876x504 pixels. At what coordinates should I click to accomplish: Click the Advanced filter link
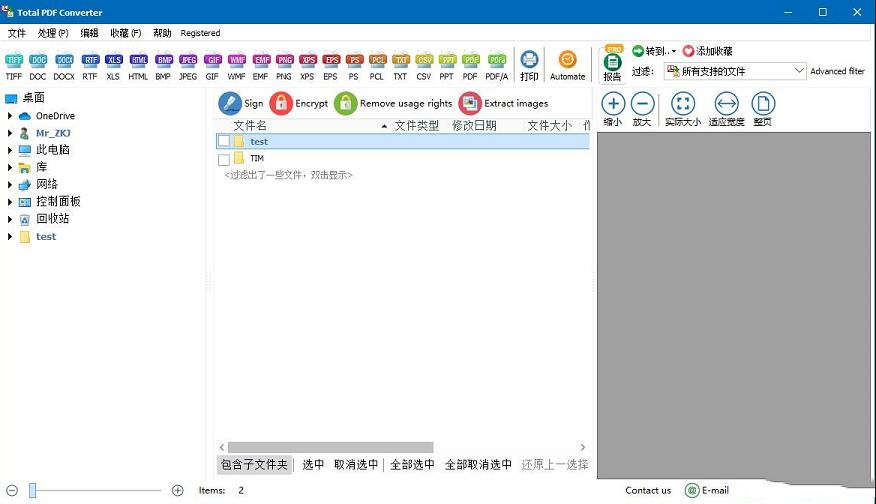pyautogui.click(x=837, y=72)
